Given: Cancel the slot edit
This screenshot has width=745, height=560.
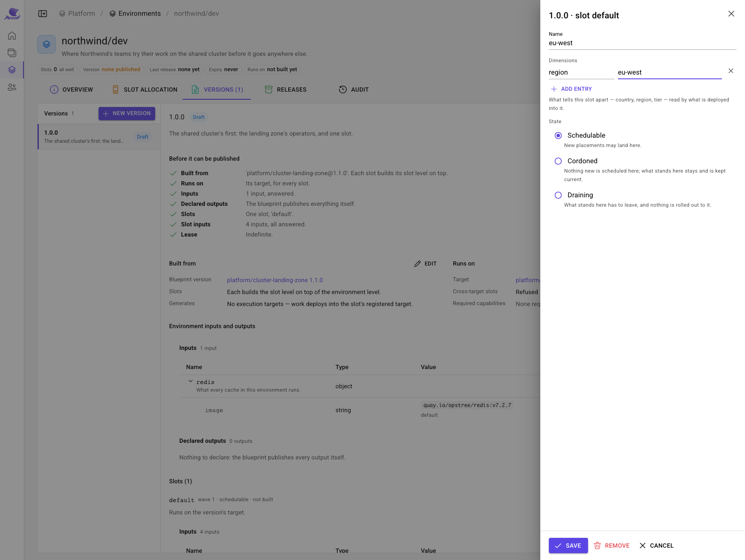Looking at the screenshot, I should 657,546.
